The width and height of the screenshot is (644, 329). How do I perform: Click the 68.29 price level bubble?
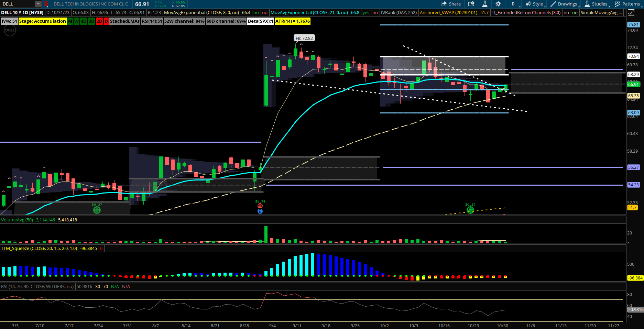[633, 75]
